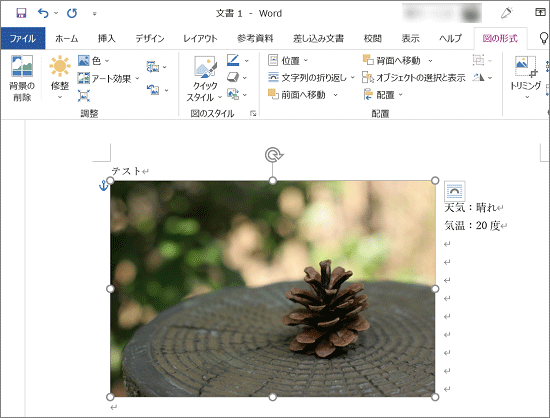Viewport: 550px width, 418px height.
Task: Select the 図の形式 tab
Action: click(500, 38)
